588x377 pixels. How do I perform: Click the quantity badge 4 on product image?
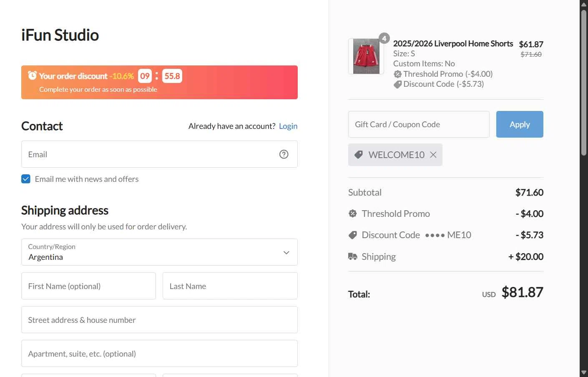[384, 38]
